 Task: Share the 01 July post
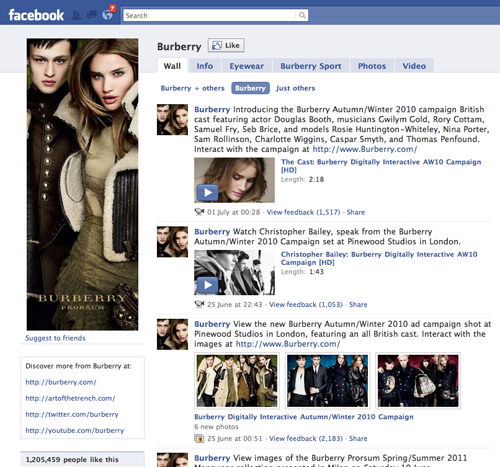click(x=356, y=212)
